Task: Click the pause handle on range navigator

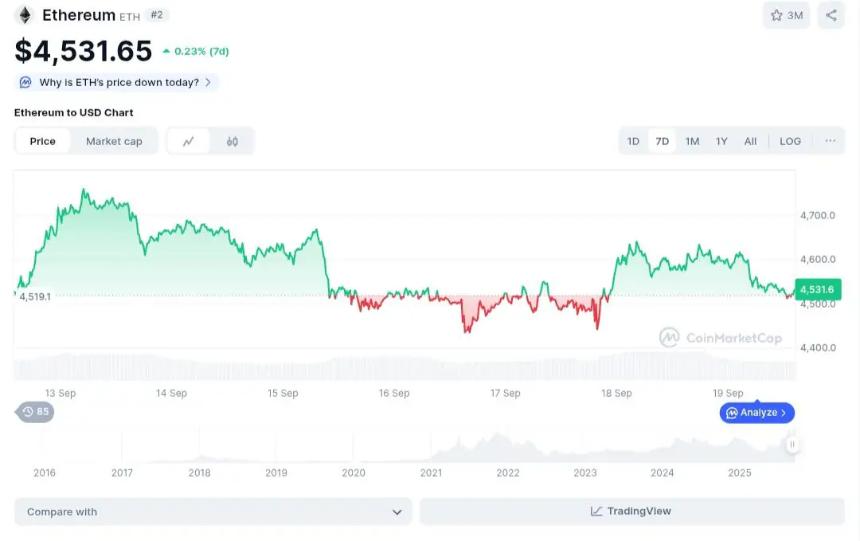Action: coord(792,444)
